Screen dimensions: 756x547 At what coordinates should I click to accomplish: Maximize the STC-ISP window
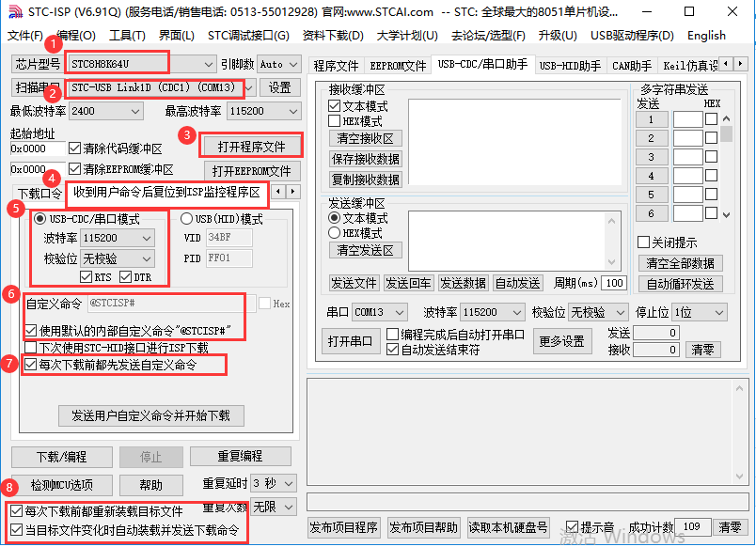pyautogui.click(x=689, y=11)
